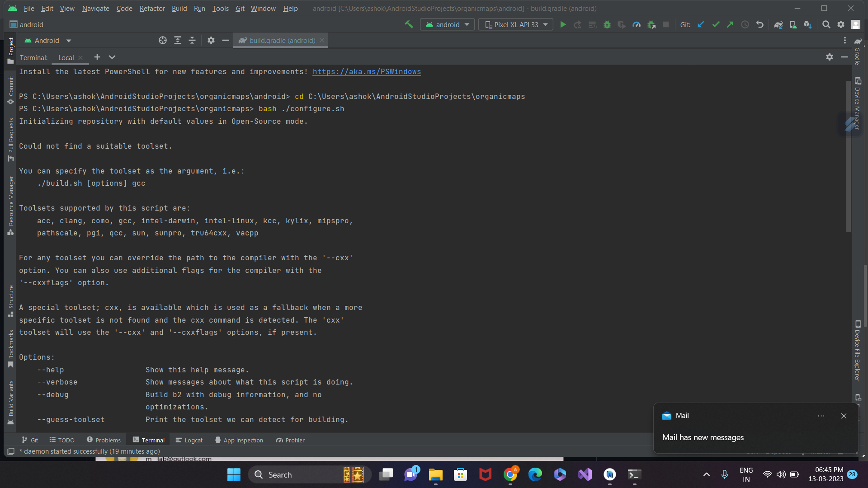Open the SDK Manager toolbar icon

(807, 24)
